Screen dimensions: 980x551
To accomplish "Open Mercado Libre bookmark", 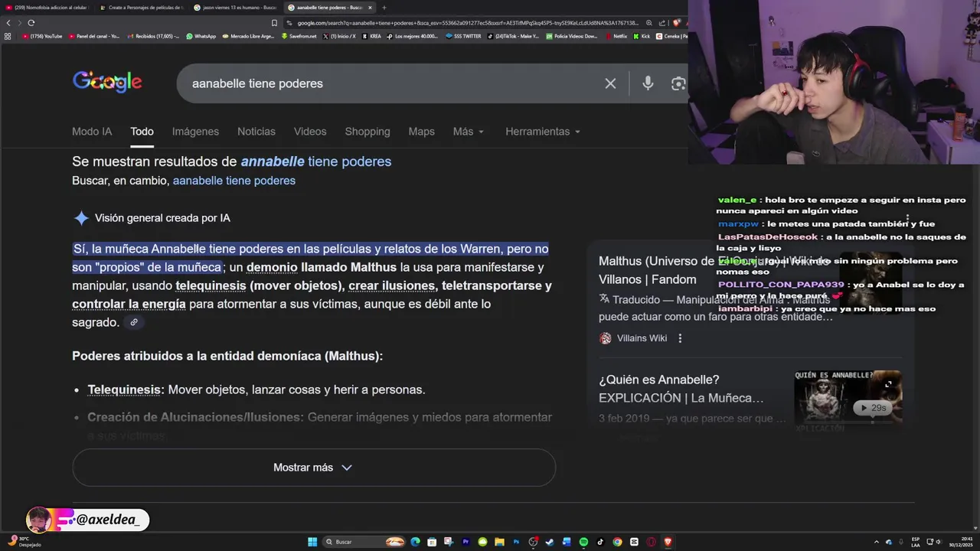I will (x=248, y=36).
